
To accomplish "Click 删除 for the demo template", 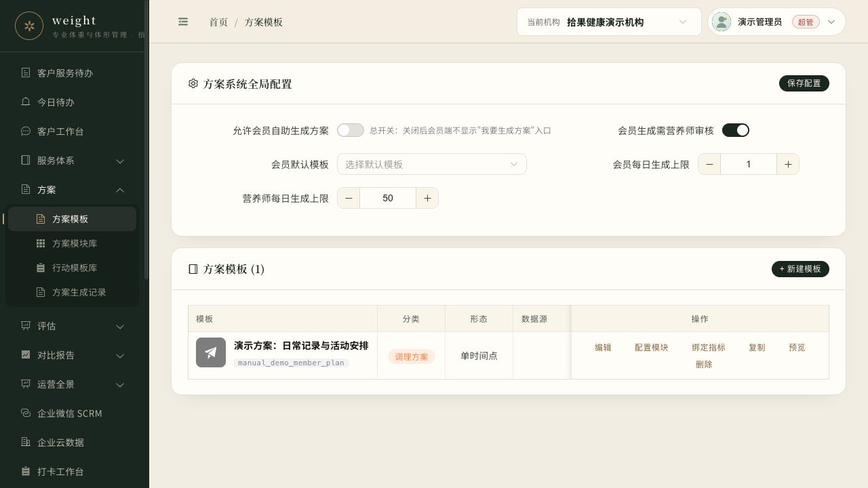I will (704, 365).
